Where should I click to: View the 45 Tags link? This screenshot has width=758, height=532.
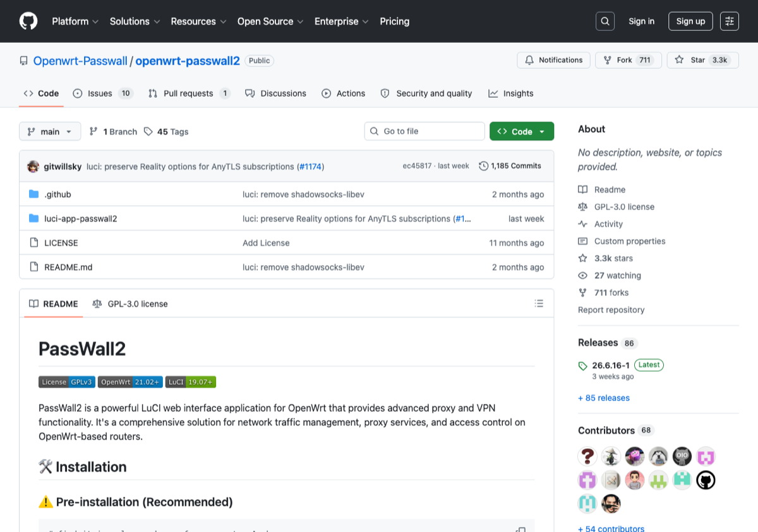(166, 131)
